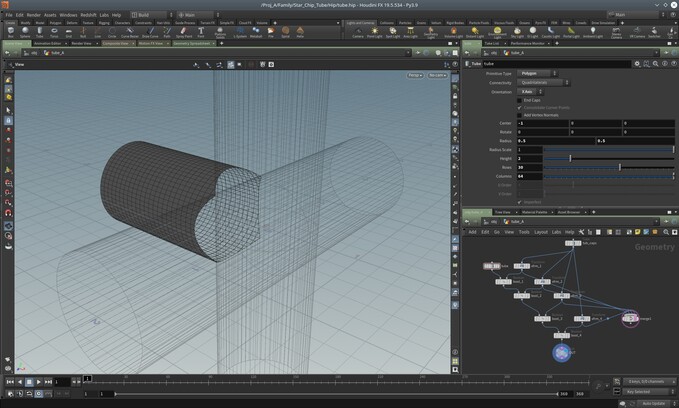
Task: Jump to last frame on timeline
Action: coord(48,382)
